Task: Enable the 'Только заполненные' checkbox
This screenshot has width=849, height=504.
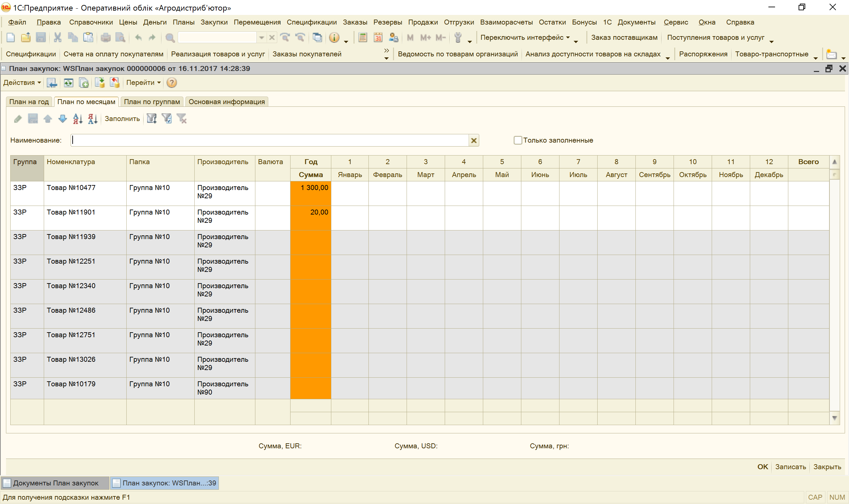Action: tap(518, 140)
